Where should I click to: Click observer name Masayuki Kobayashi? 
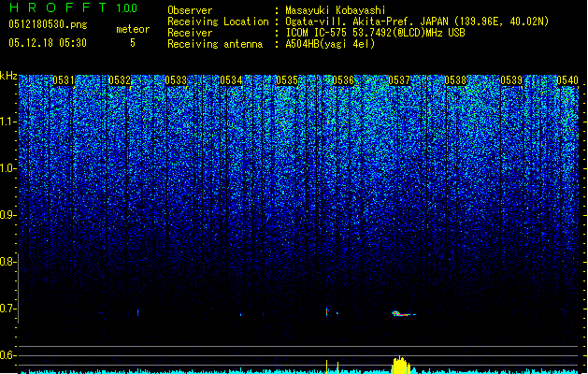(x=336, y=10)
